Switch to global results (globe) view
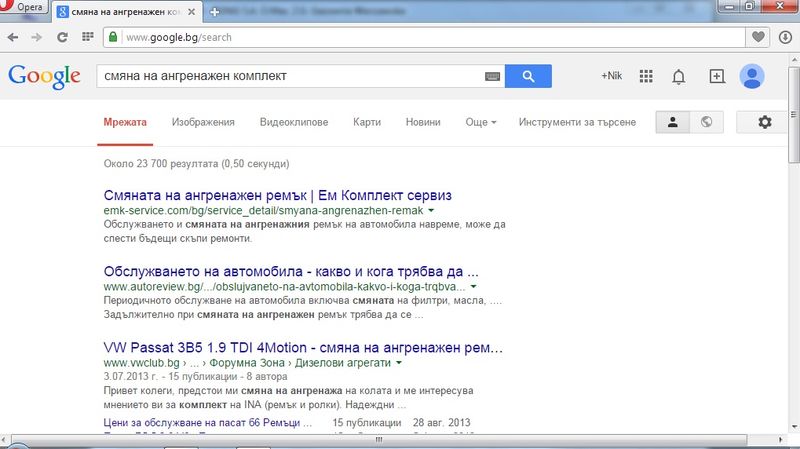Viewport: 800px width, 449px height. (x=707, y=122)
